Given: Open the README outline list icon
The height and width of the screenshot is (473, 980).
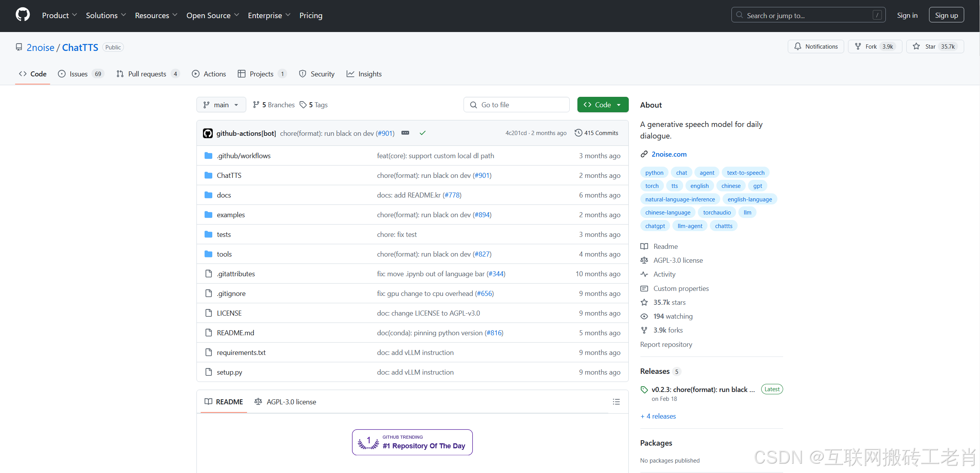Looking at the screenshot, I should click(616, 402).
